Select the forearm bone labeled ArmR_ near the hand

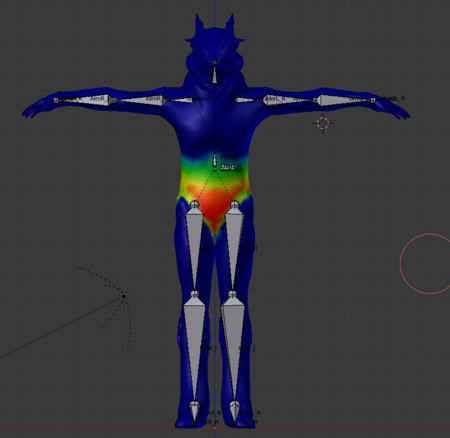click(84, 99)
